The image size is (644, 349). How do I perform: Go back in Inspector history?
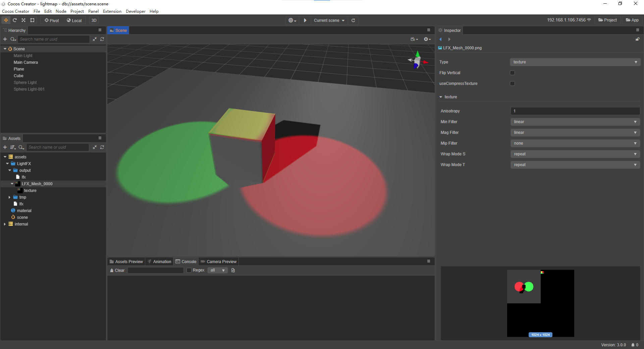tap(440, 39)
